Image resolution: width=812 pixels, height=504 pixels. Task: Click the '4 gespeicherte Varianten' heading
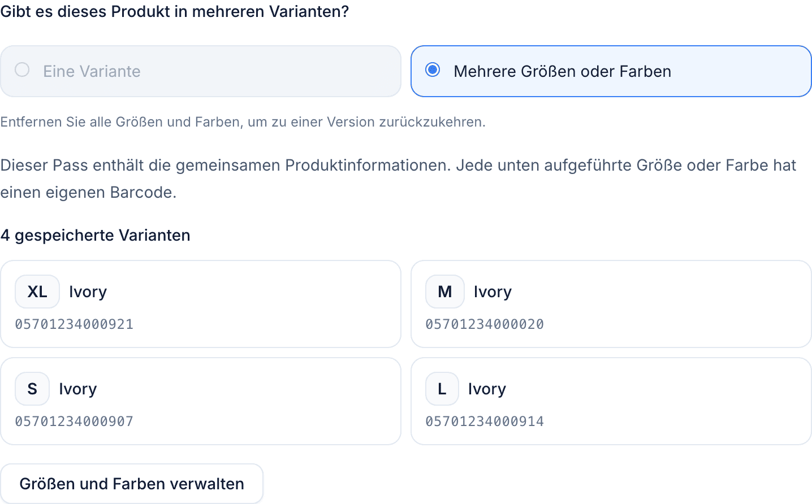pos(96,235)
